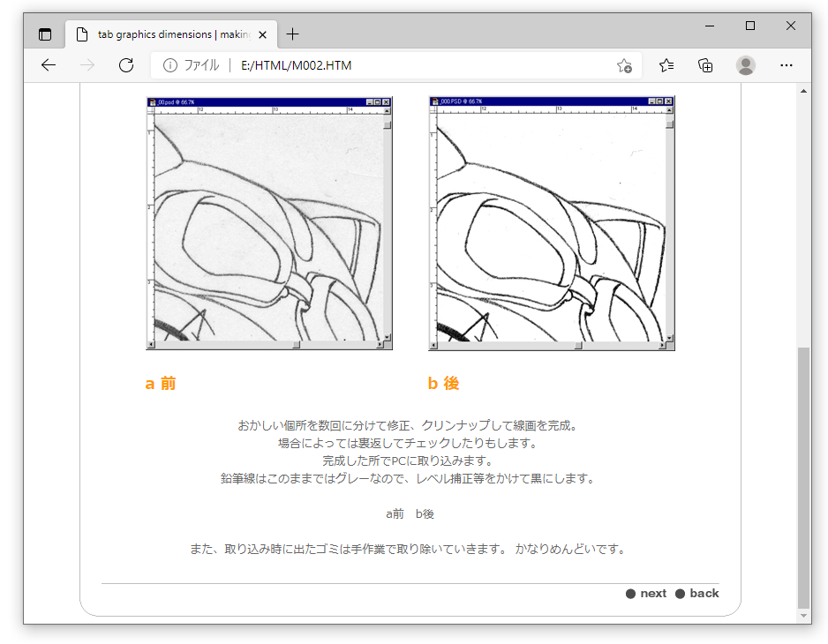
Task: Click the scroll-up arrow on page scrollbar
Action: coord(803,91)
